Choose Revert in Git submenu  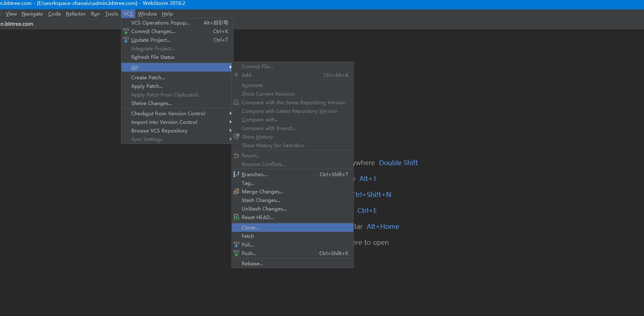pyautogui.click(x=292, y=155)
